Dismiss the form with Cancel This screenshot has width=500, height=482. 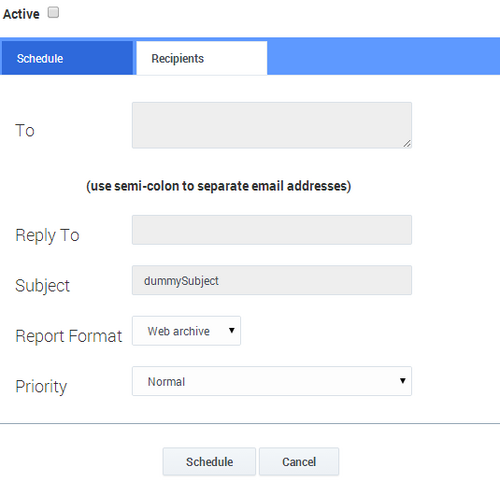[299, 462]
